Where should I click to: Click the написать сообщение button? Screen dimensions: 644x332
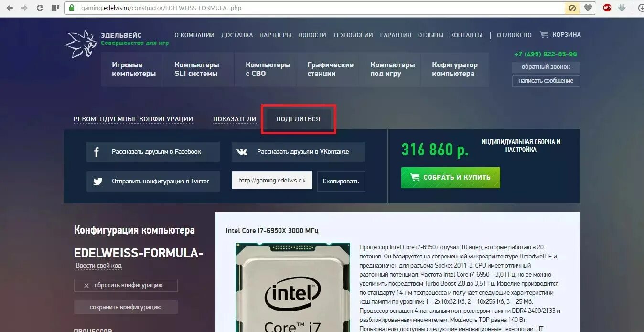tap(546, 81)
